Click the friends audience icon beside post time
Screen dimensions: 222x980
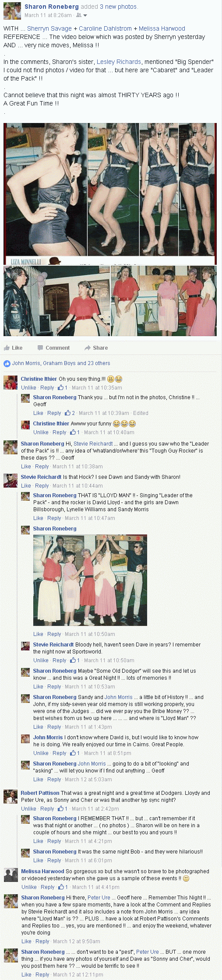[79, 15]
